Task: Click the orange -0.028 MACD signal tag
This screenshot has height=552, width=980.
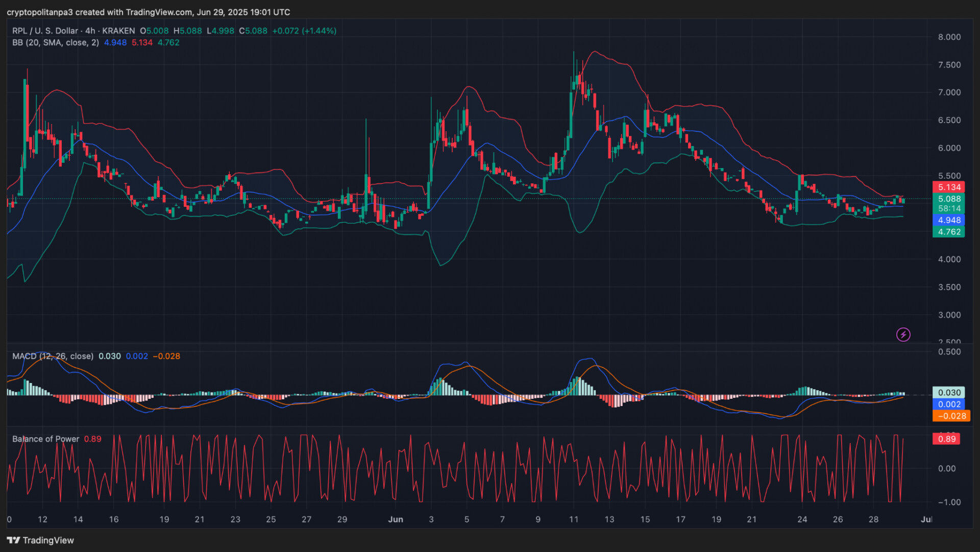Action: click(951, 416)
